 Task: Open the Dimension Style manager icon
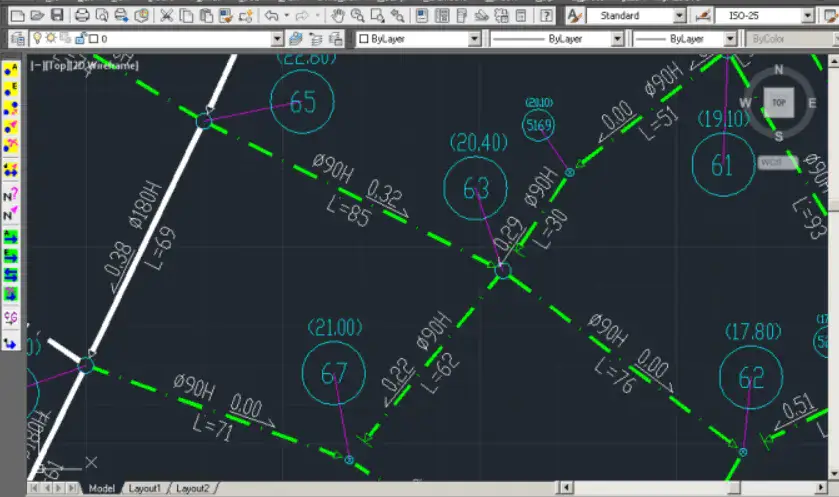(x=703, y=16)
